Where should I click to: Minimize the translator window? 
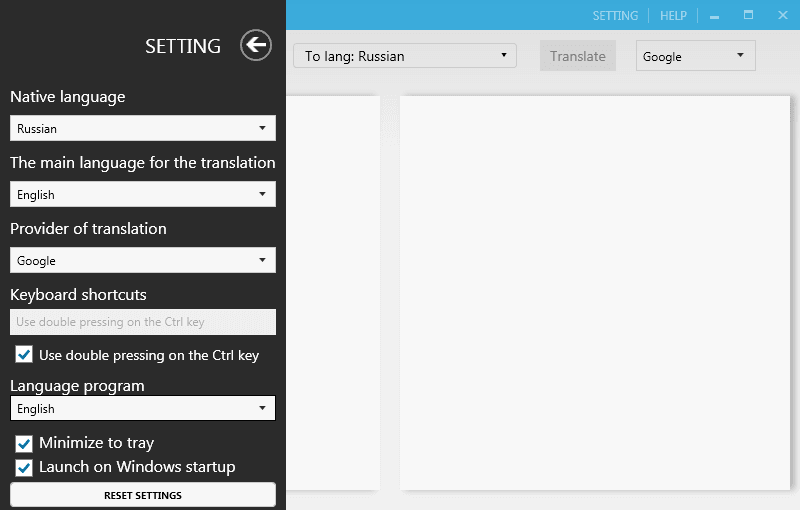tap(714, 16)
